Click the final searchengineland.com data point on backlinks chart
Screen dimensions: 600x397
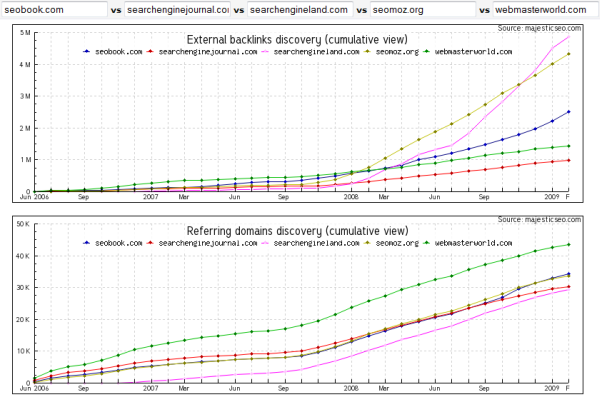569,37
